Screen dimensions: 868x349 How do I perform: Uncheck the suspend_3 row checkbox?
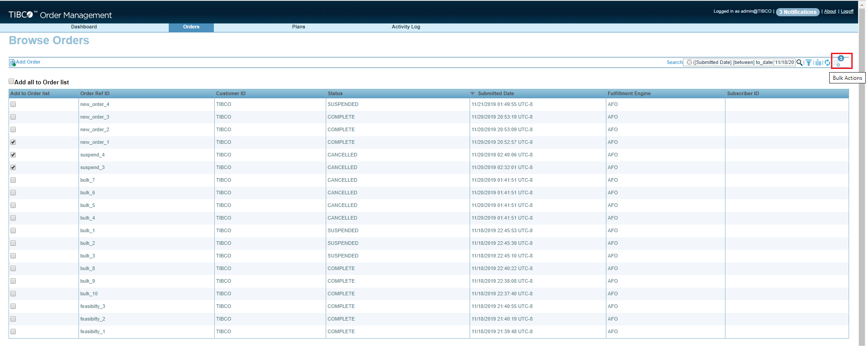coord(13,167)
